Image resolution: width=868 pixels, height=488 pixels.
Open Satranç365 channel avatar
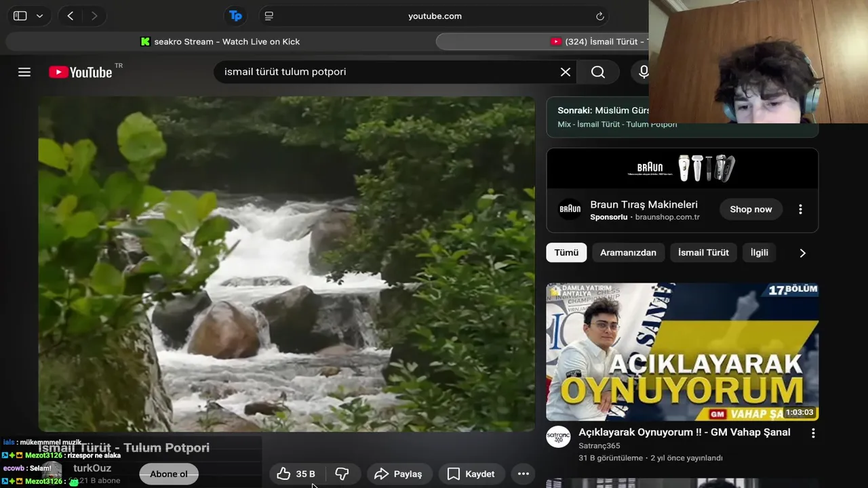coord(559,436)
